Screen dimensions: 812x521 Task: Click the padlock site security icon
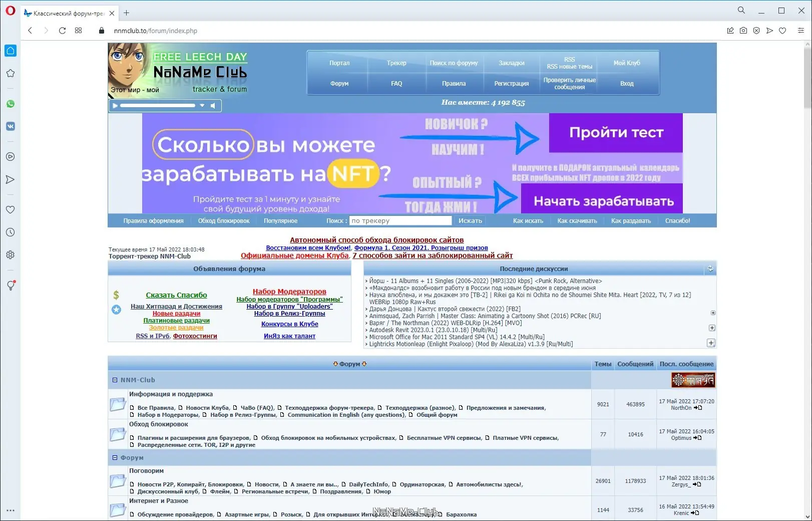(x=102, y=31)
